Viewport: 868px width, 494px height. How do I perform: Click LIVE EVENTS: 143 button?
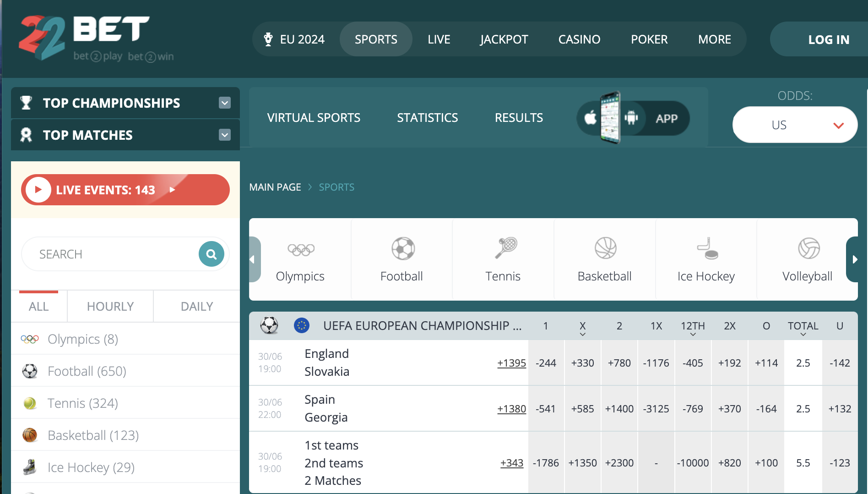tap(125, 190)
